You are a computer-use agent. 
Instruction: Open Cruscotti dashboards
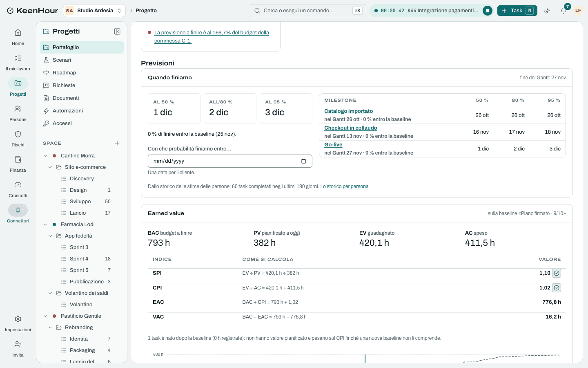tap(18, 189)
